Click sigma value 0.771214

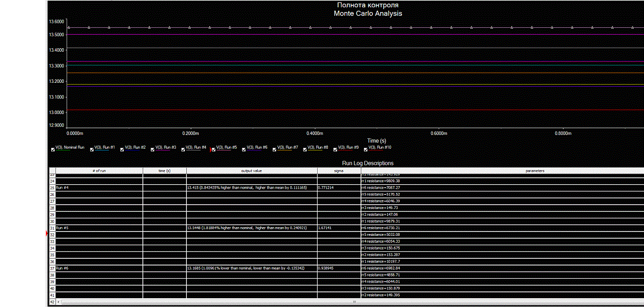click(339, 188)
